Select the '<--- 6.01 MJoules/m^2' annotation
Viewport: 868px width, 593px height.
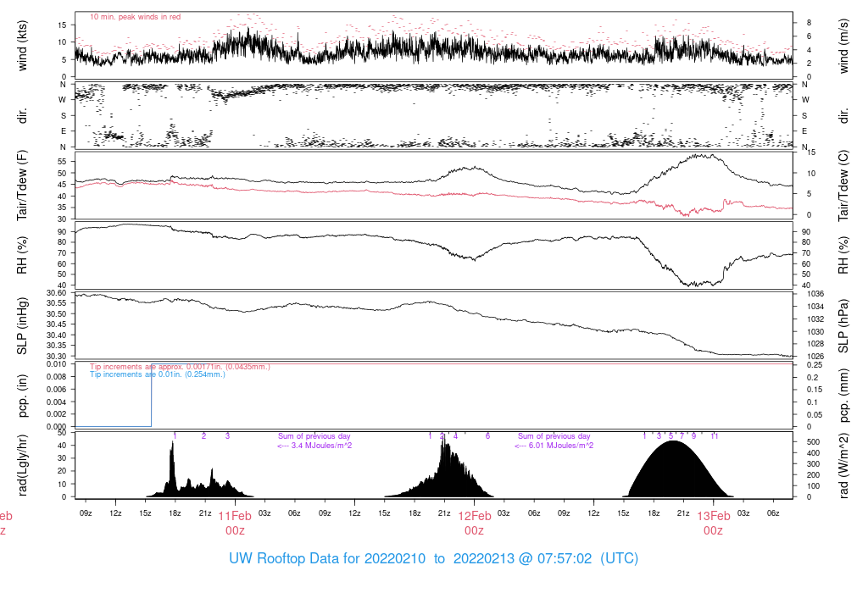tap(554, 446)
